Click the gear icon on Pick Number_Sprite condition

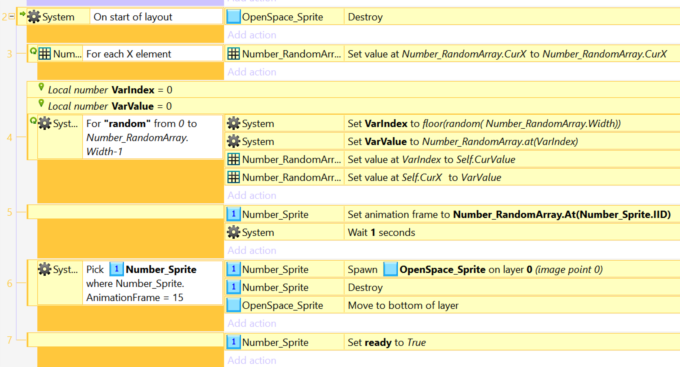45,269
